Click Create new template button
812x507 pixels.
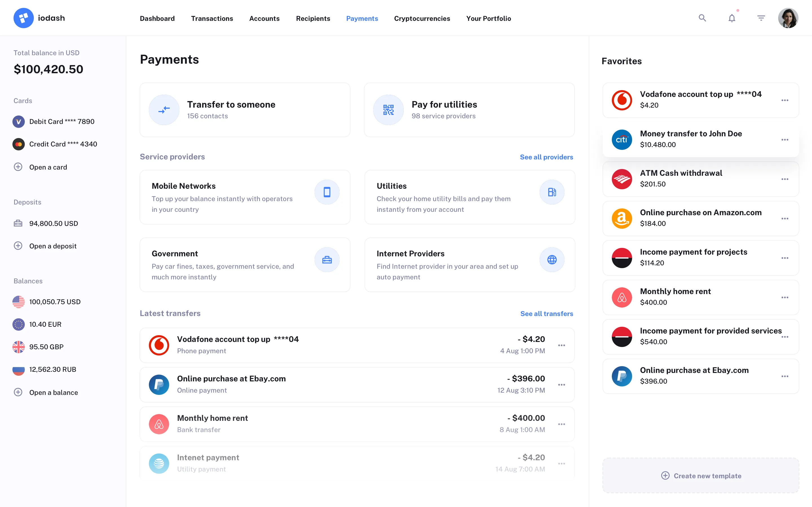[701, 475]
